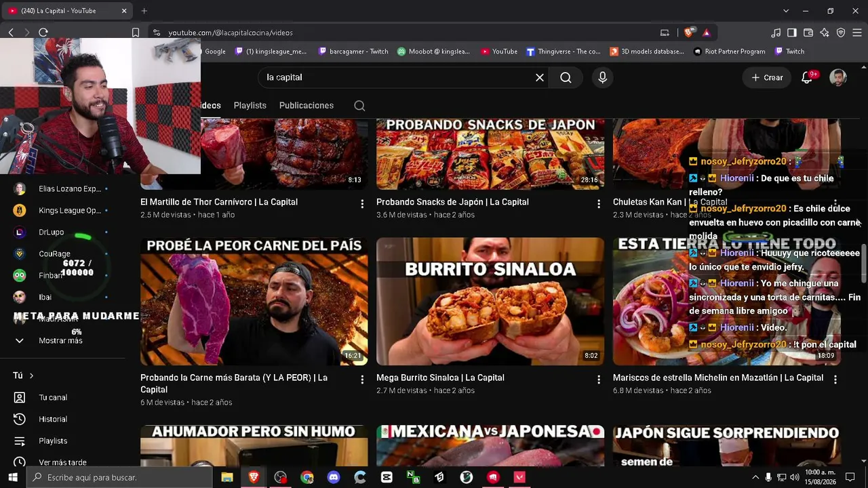
Task: Expand the Tú section chevron
Action: point(31,375)
